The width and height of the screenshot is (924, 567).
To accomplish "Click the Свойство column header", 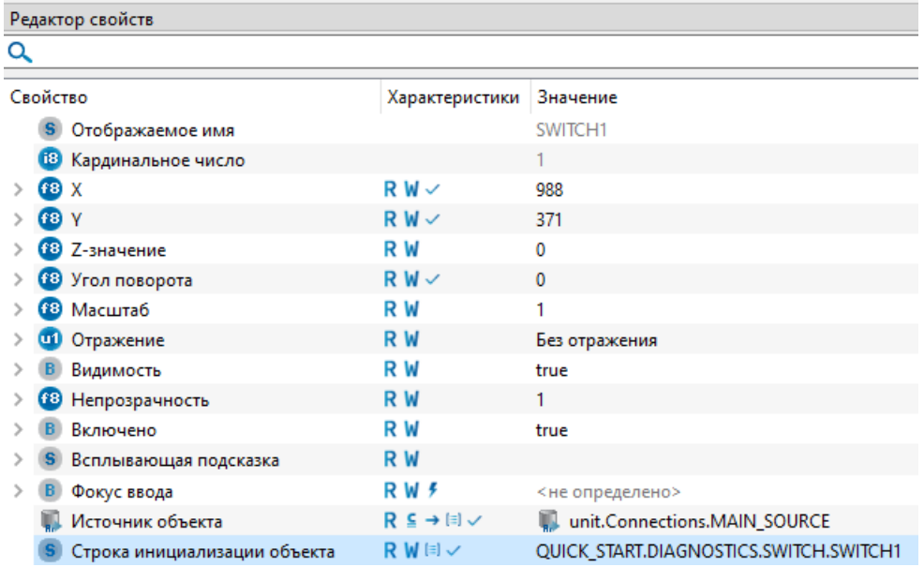I will point(49,98).
